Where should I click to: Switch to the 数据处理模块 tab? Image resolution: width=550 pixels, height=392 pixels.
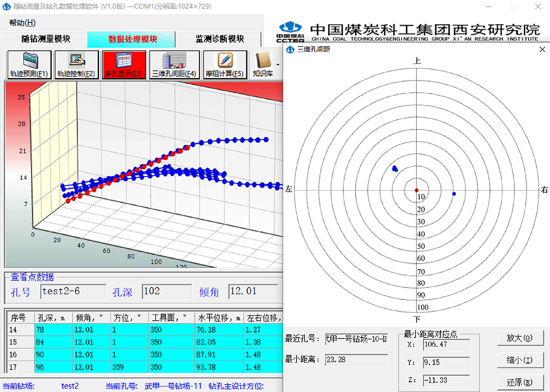(x=133, y=39)
